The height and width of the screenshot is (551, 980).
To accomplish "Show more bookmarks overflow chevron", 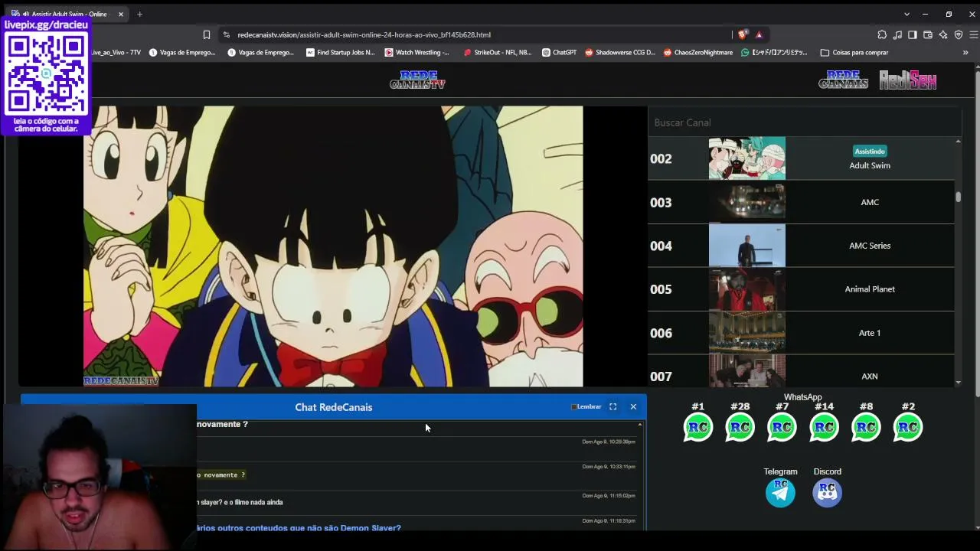I will pos(965,53).
